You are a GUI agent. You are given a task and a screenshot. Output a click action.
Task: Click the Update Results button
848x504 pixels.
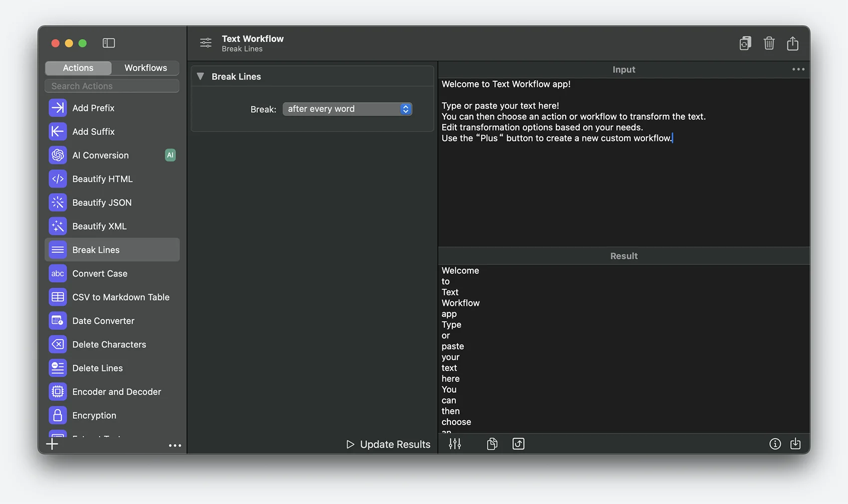[389, 444]
